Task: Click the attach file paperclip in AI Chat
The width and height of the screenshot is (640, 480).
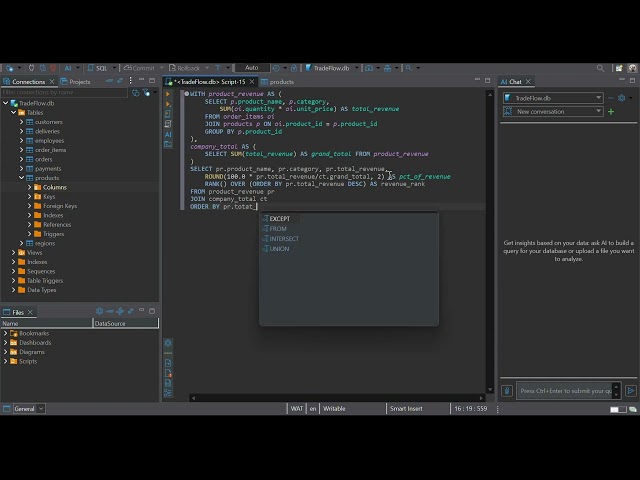Action: pyautogui.click(x=507, y=391)
